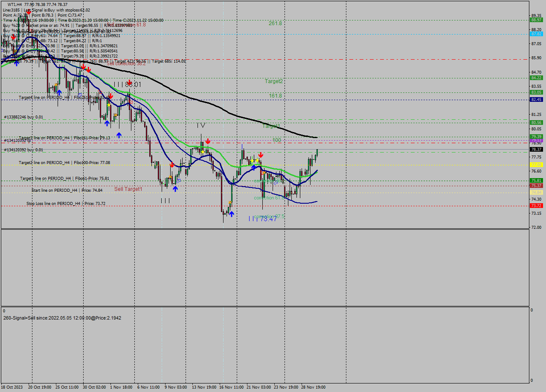Viewport: 546px width, 392px height.
Task: Select the red sell arrow above the 16 Nov candle
Action: 208,141
